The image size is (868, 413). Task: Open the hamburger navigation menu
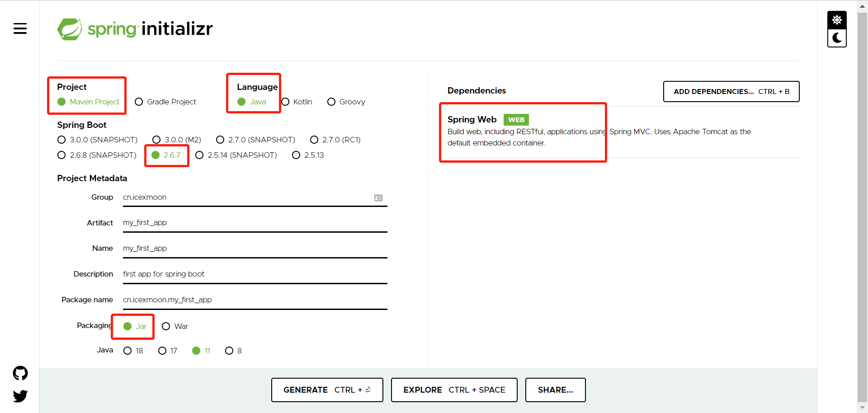tap(20, 28)
